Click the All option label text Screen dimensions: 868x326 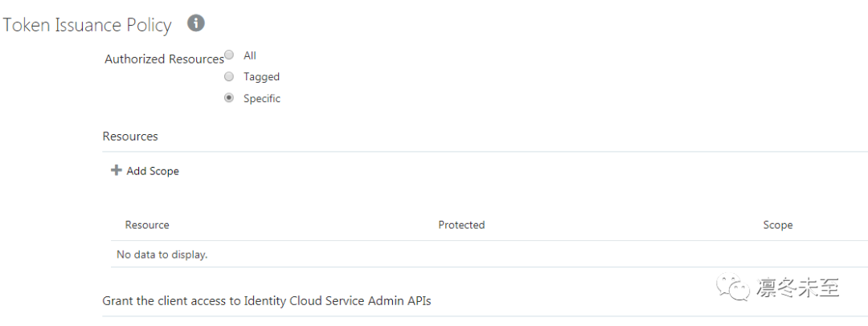point(250,55)
